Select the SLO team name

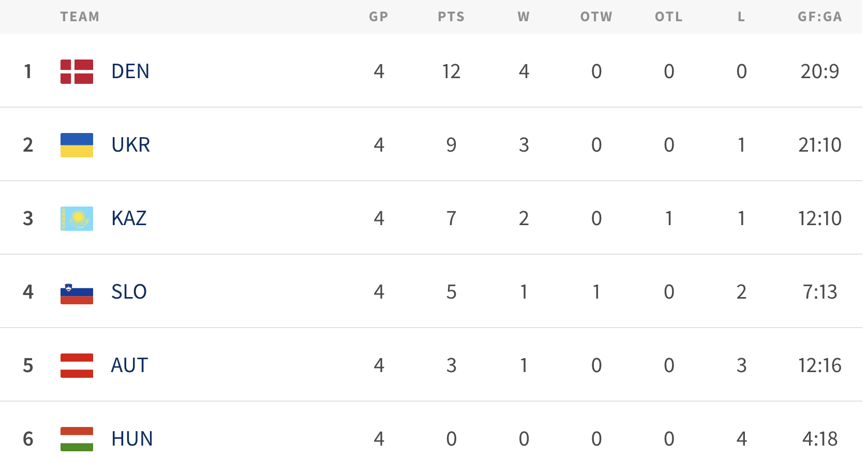click(129, 292)
